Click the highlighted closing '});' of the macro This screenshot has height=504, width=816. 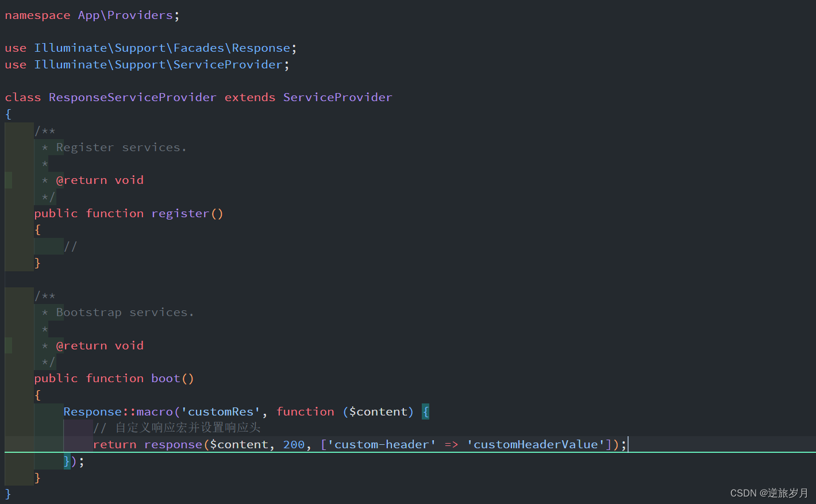click(x=74, y=461)
